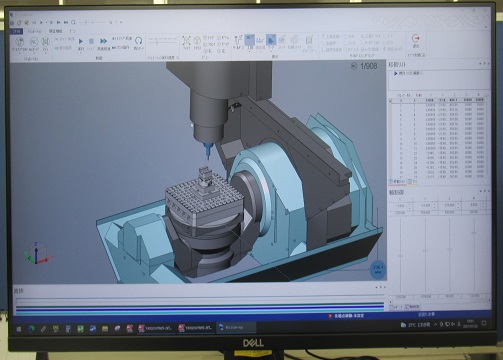Click the fit-view icon with four corner arrows

(186, 41)
